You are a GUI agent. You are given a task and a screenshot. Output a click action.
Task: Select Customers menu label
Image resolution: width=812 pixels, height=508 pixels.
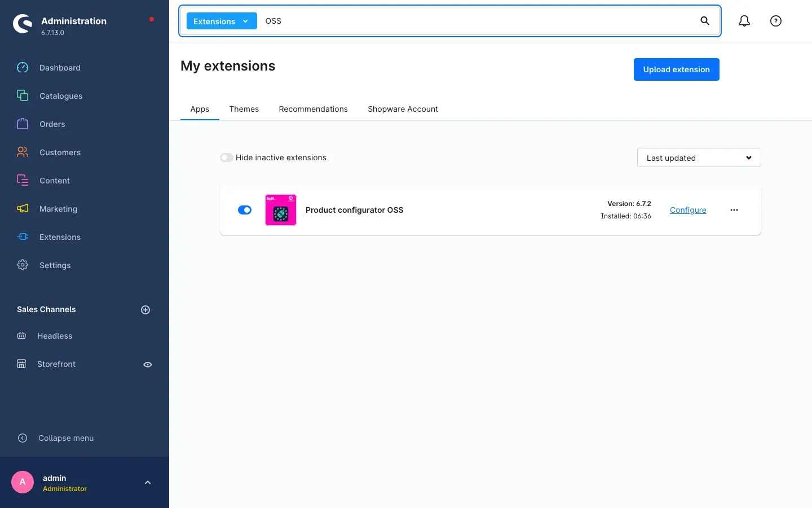60,152
